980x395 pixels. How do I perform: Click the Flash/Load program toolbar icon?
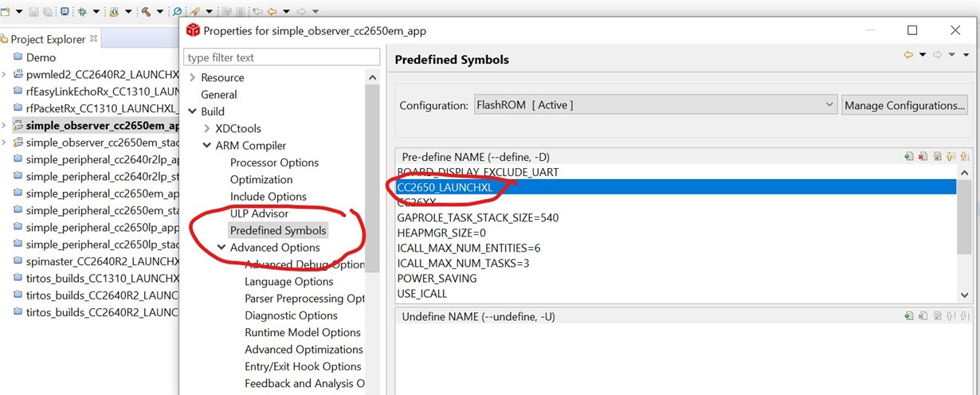tap(115, 12)
